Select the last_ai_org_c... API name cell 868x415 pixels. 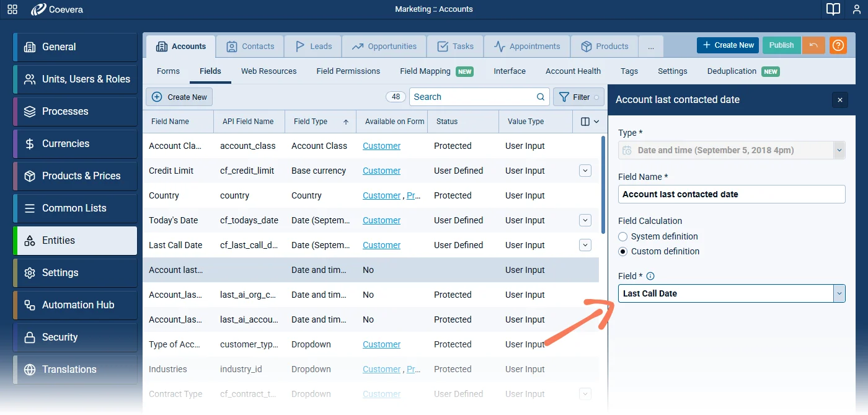coord(249,295)
